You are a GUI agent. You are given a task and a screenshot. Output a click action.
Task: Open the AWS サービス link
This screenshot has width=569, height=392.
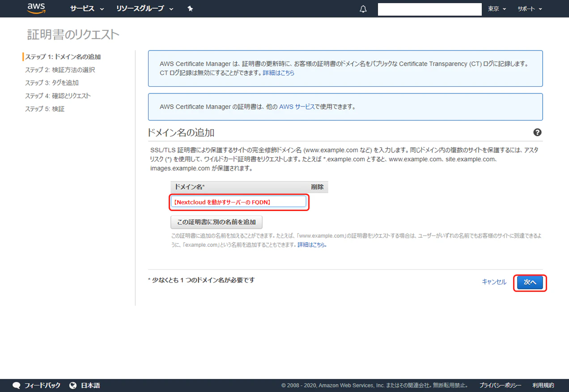pos(297,107)
